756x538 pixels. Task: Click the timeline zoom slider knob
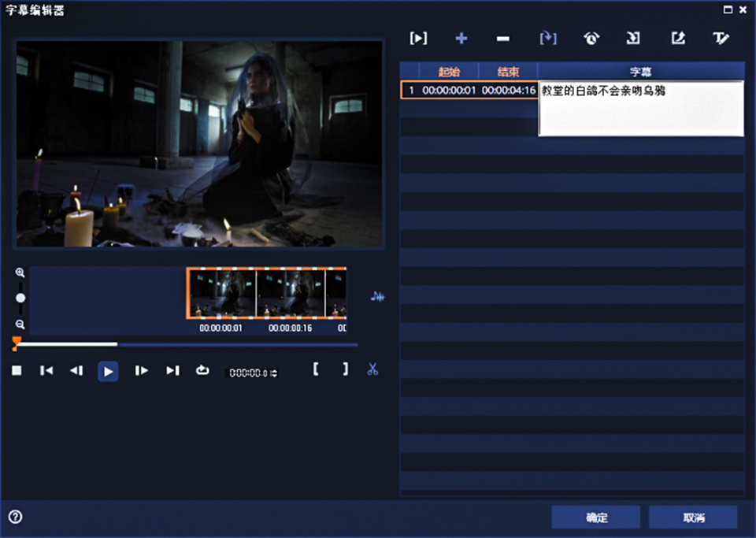coord(20,298)
